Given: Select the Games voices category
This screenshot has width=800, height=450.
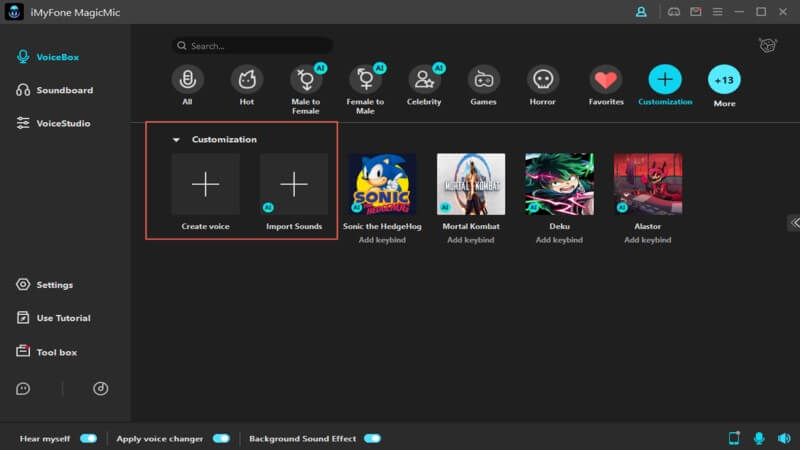Looking at the screenshot, I should 483,85.
